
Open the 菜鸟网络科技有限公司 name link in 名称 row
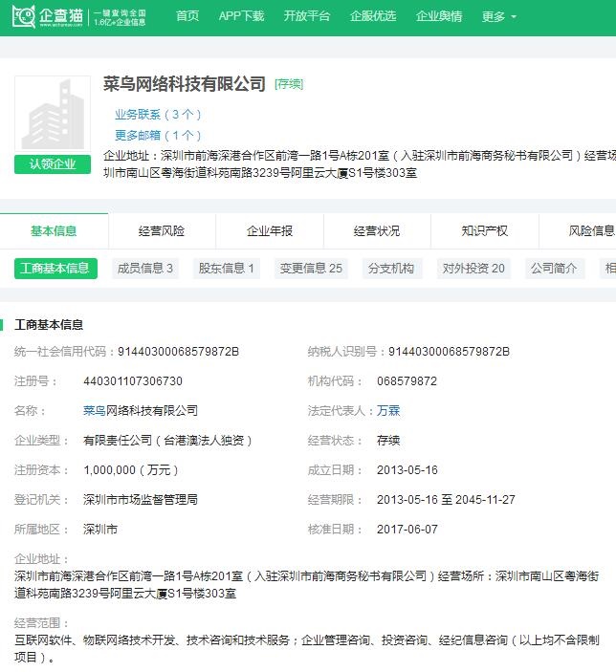click(141, 411)
